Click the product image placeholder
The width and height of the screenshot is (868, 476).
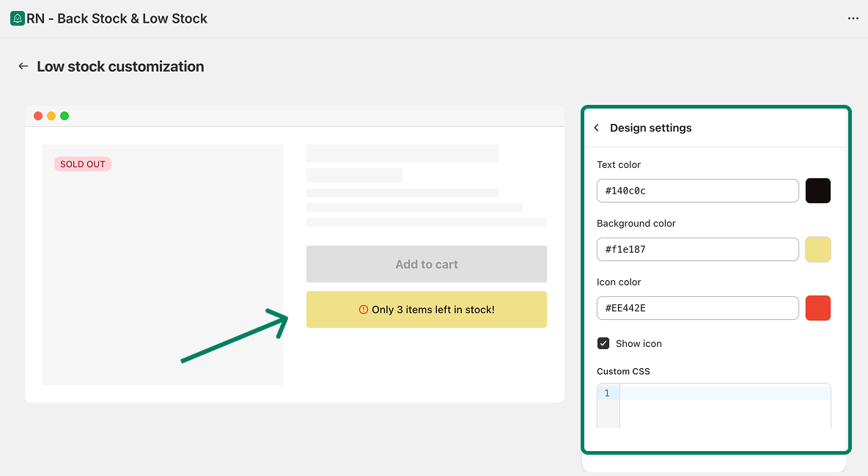[x=163, y=279]
